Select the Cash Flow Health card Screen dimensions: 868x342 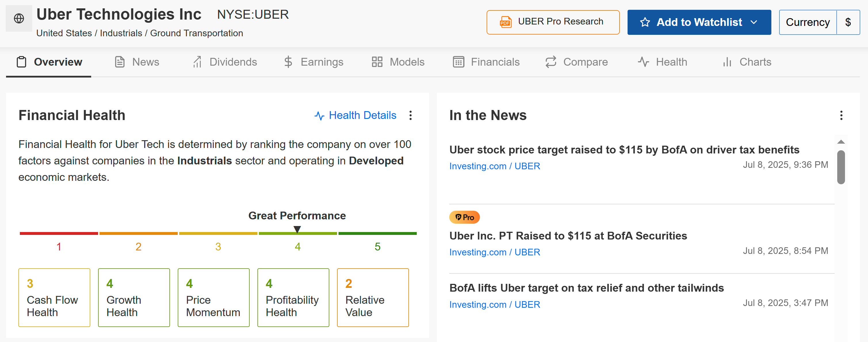pos(54,297)
